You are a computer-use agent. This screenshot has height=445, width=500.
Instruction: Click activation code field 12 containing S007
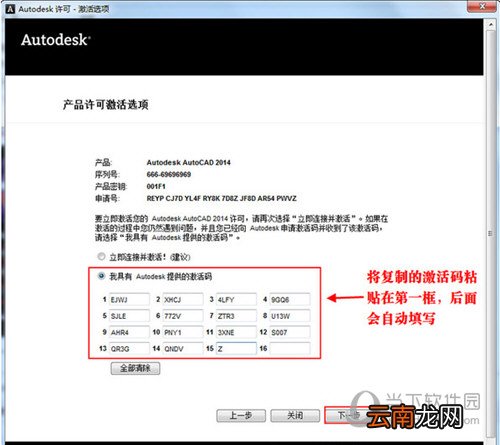point(290,332)
